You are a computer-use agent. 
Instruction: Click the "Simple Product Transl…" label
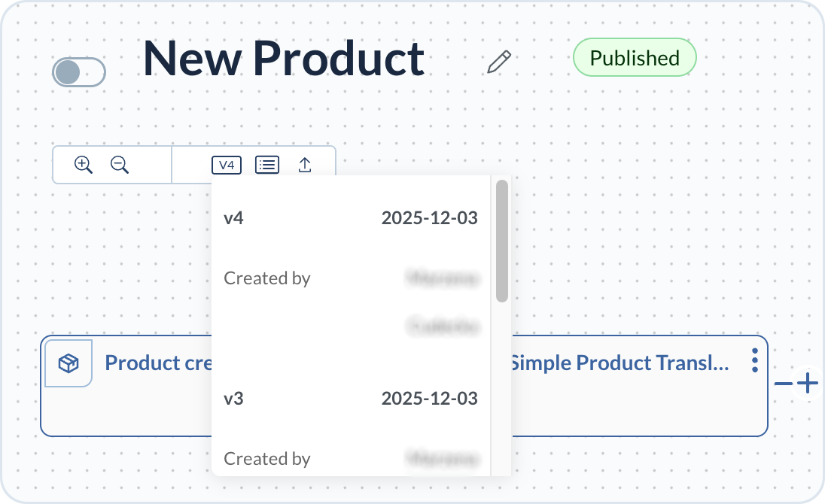click(620, 363)
